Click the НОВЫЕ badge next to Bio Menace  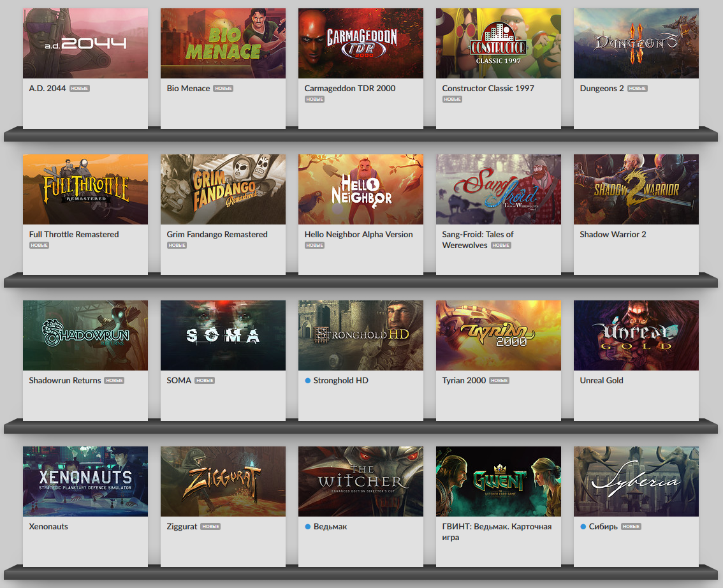223,88
